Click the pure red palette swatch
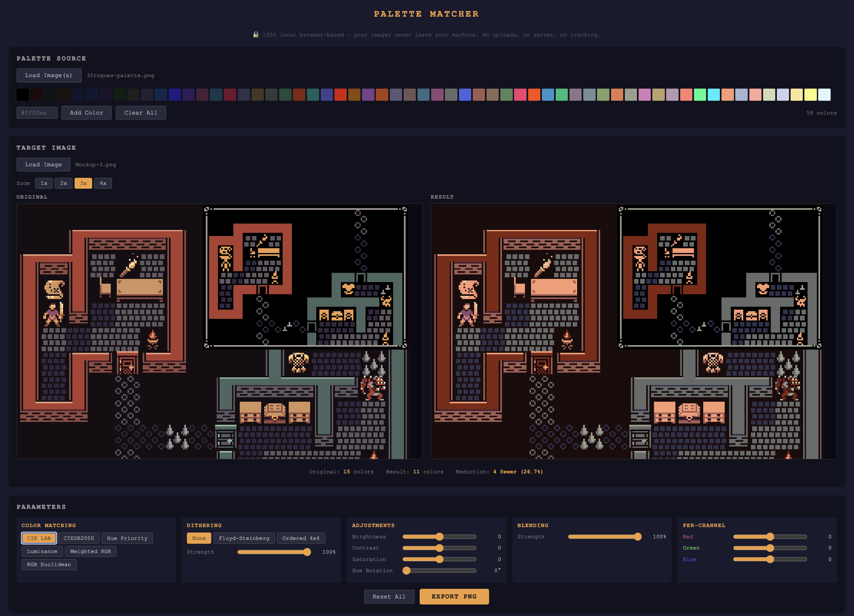The image size is (854, 616). (340, 94)
